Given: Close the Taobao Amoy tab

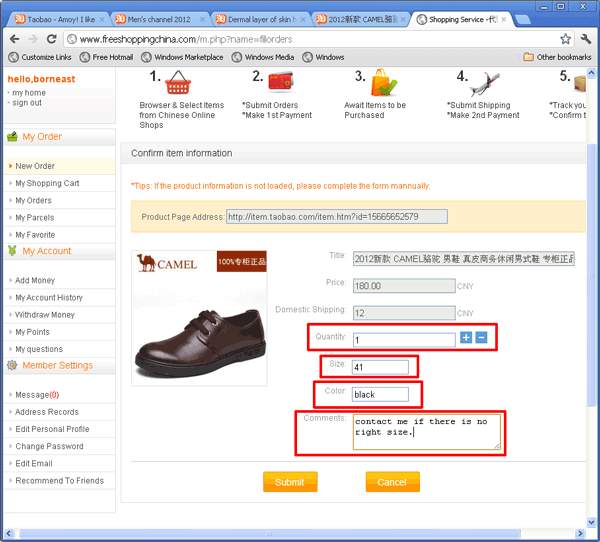Looking at the screenshot, I should [102, 20].
